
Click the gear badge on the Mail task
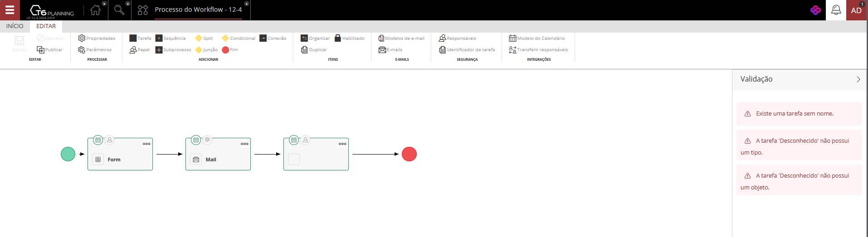[207, 140]
